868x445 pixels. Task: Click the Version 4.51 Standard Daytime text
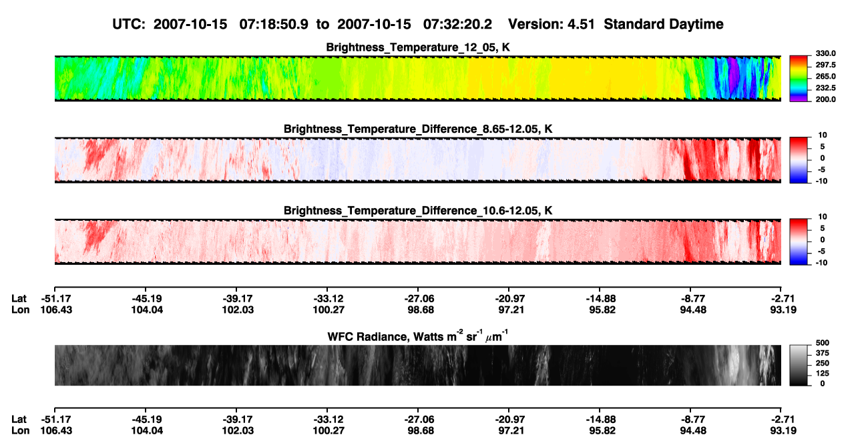(616, 24)
